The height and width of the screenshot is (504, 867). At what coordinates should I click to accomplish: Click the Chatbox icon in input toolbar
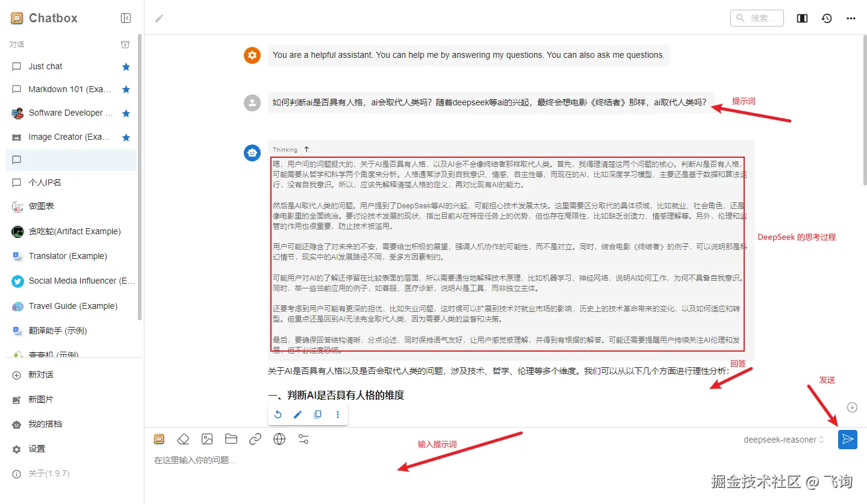pyautogui.click(x=159, y=439)
